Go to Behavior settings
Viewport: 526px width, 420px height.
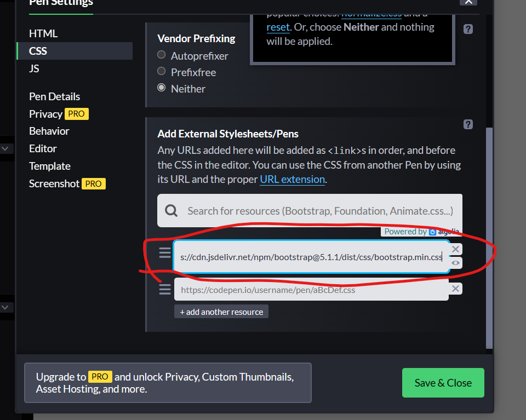pyautogui.click(x=49, y=131)
